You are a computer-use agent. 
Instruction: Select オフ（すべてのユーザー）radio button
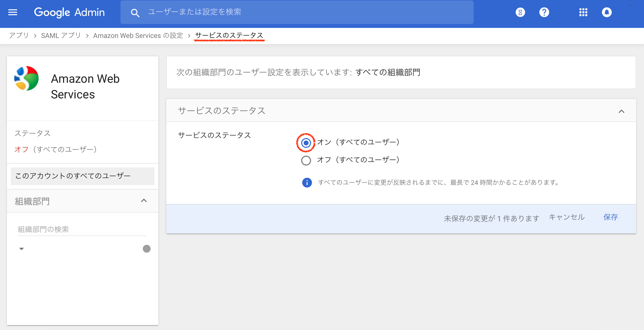(306, 161)
